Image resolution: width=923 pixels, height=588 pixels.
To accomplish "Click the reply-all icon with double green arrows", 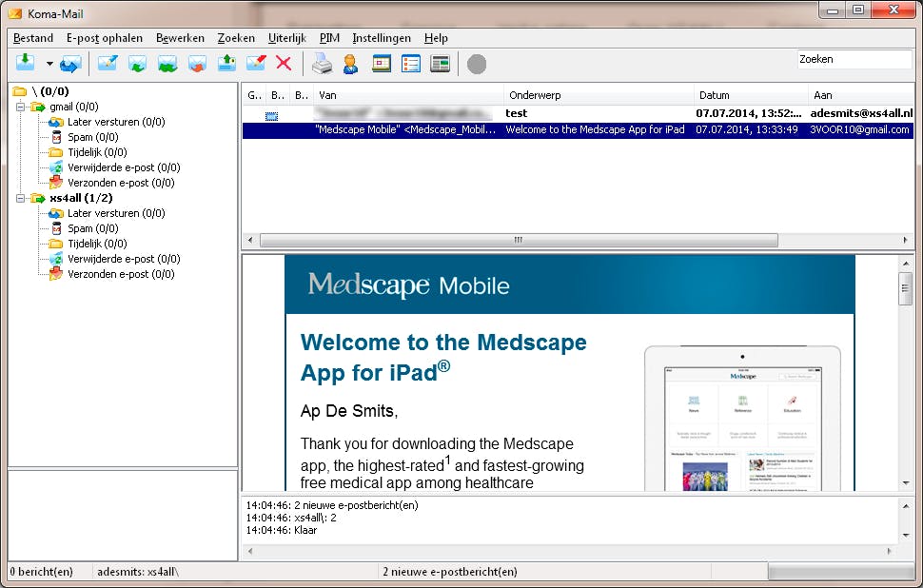I will click(x=167, y=63).
